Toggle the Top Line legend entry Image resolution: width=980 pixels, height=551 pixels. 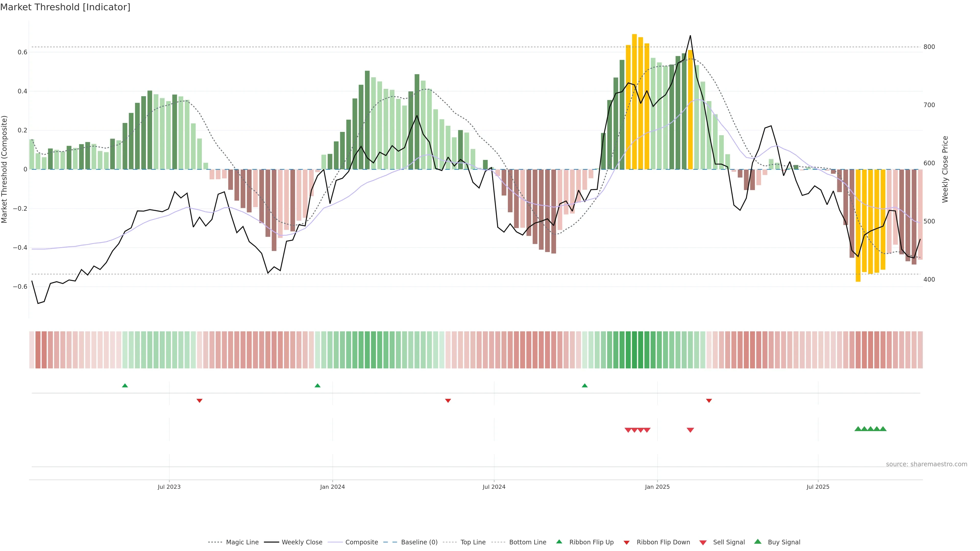point(473,542)
